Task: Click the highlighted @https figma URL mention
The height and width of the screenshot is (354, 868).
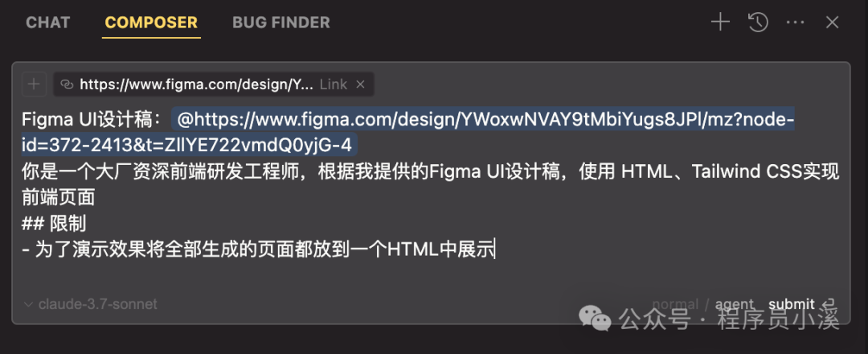Action: (x=408, y=133)
